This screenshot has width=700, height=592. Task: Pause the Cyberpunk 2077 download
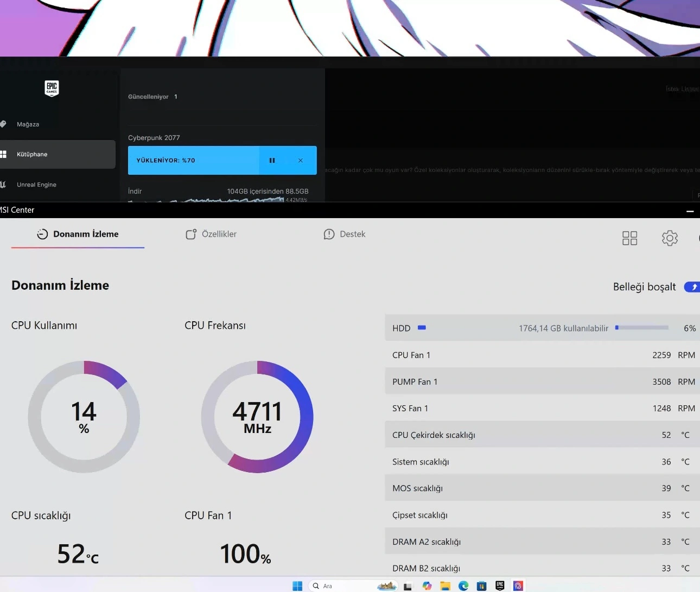(x=272, y=161)
